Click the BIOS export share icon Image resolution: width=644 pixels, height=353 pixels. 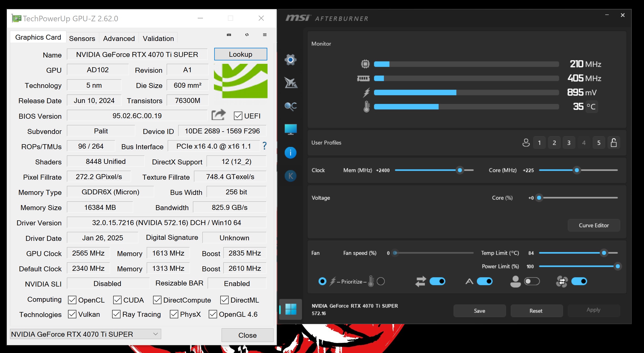(218, 115)
